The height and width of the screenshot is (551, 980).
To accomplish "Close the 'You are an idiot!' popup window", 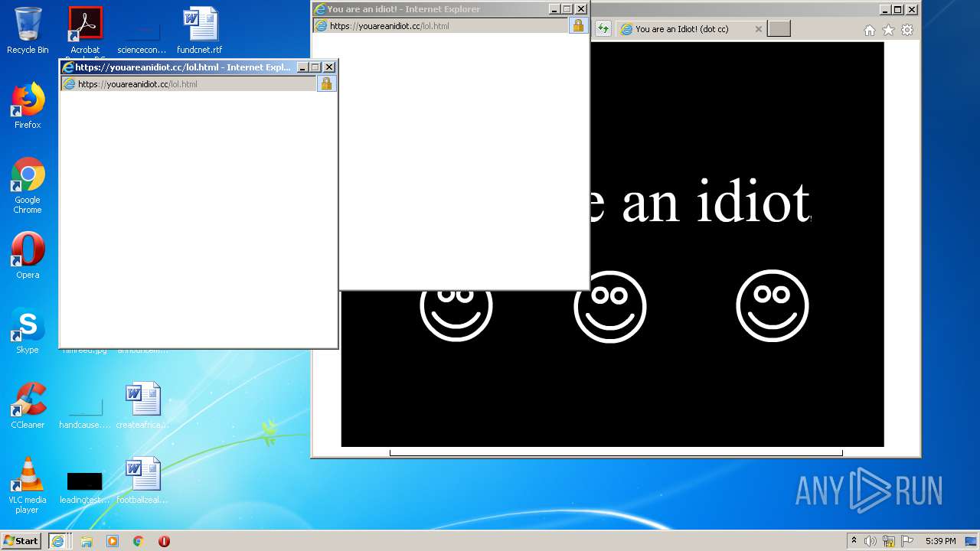I will [x=581, y=9].
